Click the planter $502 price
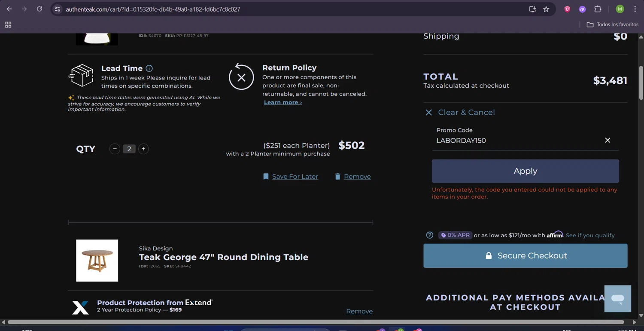The height and width of the screenshot is (331, 644). [x=352, y=145]
